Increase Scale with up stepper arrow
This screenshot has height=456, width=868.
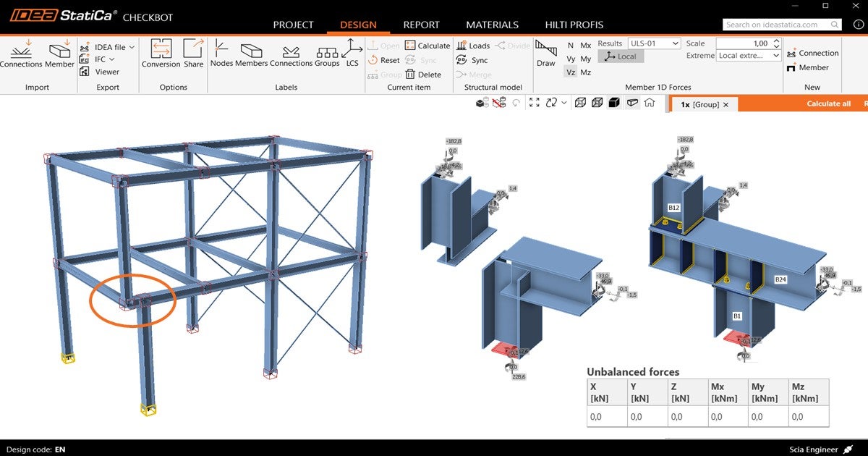point(778,41)
